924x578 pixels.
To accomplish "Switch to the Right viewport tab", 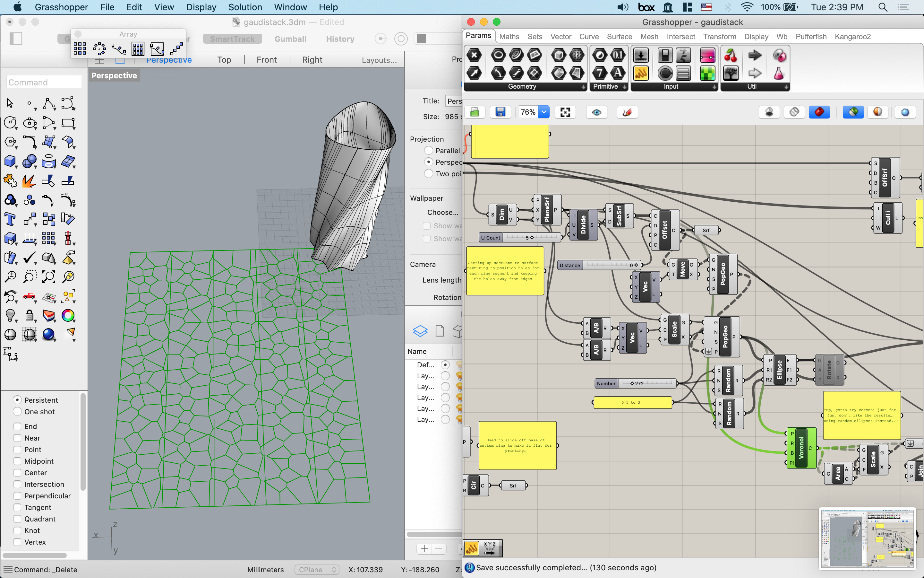I will point(312,60).
